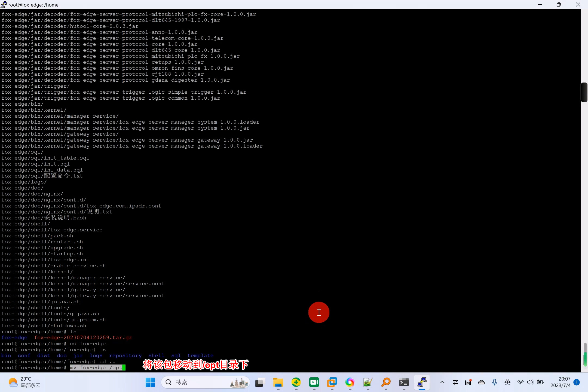Click the mv fox-edge /opt command text
Screen dimensions: 588x392
click(96, 367)
